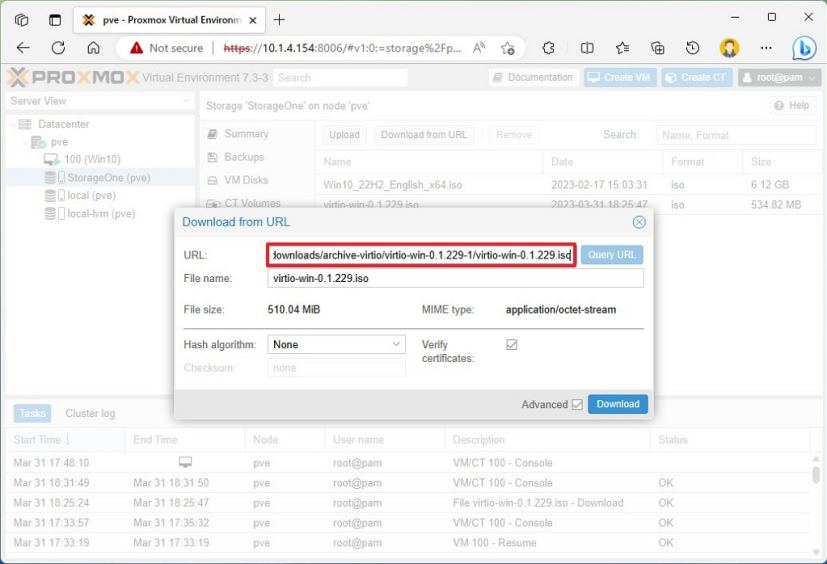Select the pve node in tree
Image resolution: width=827 pixels, height=564 pixels.
pos(59,142)
